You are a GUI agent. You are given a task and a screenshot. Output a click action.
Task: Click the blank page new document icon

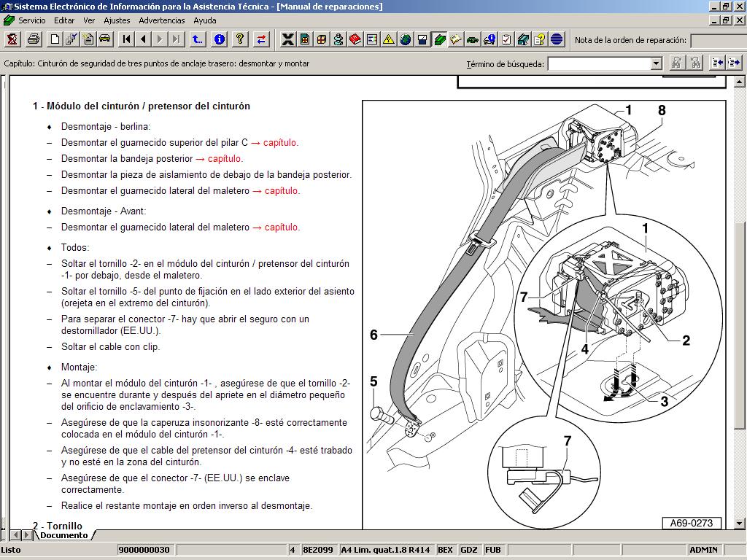55,39
